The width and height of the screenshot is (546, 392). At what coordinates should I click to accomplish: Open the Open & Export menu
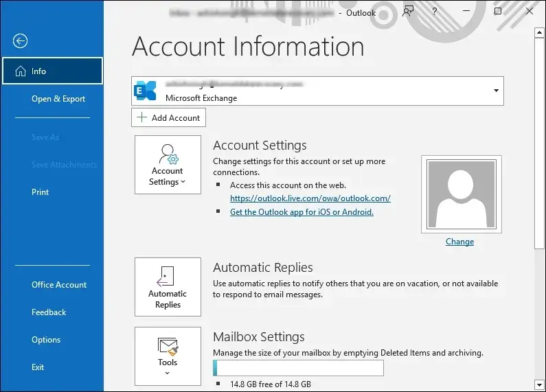coord(58,99)
